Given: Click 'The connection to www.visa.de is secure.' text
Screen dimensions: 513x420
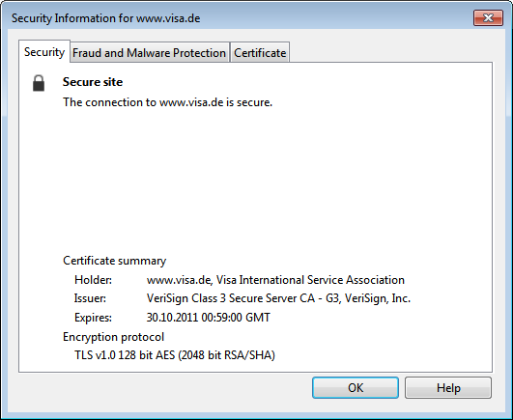Looking at the screenshot, I should [167, 102].
